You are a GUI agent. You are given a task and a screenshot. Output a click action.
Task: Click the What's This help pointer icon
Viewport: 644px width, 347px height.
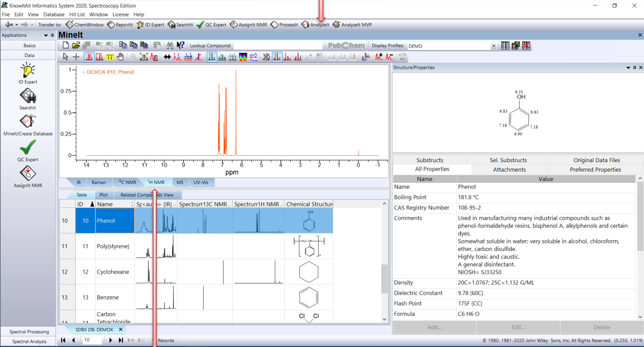tap(180, 45)
